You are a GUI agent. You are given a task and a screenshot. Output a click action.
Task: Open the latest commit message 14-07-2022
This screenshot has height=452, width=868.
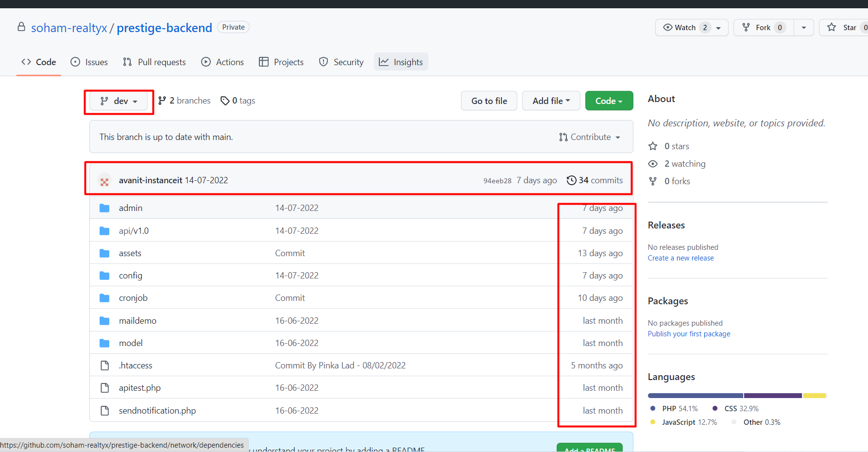tap(206, 180)
